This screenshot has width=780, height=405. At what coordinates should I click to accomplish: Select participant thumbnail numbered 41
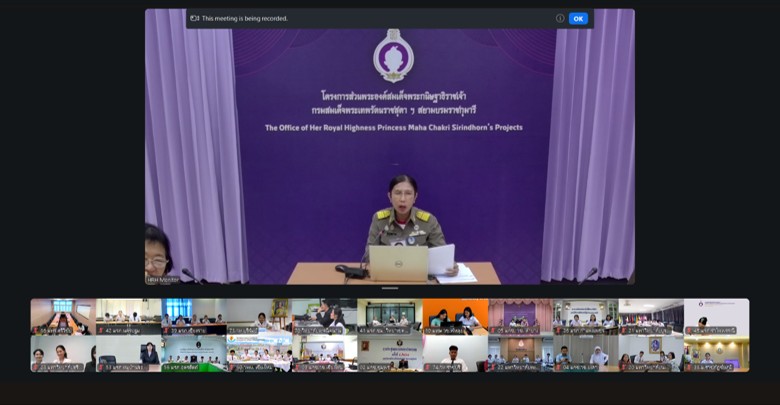[x=390, y=316]
